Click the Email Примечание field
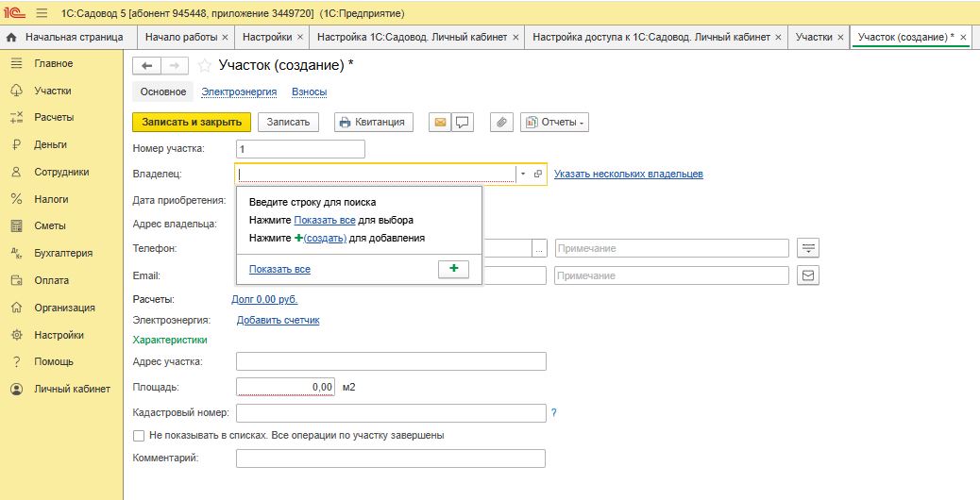This screenshot has height=500, width=980. (x=671, y=275)
